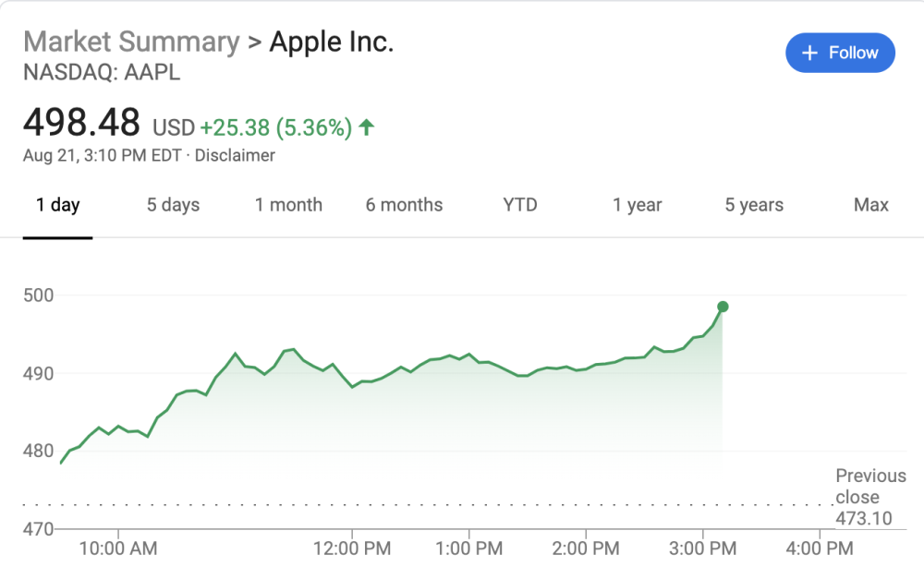Click the plus icon in Follow button
Screen dimensions: 924x579
809,53
